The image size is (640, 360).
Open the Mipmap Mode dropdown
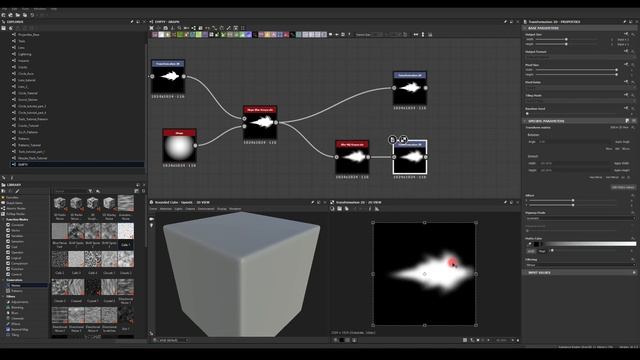(580, 218)
